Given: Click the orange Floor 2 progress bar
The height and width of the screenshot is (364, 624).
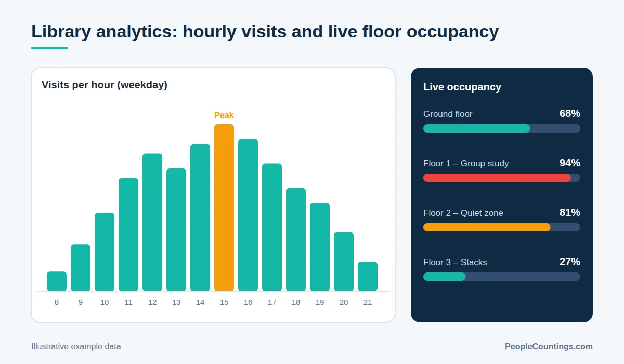Looking at the screenshot, I should [502, 227].
